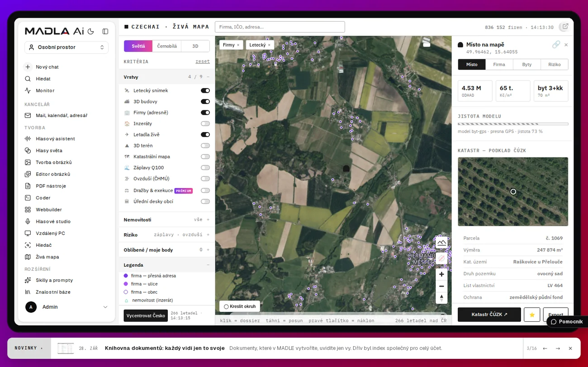Click the map zoom out minus button
This screenshot has width=588, height=367.
pyautogui.click(x=441, y=286)
